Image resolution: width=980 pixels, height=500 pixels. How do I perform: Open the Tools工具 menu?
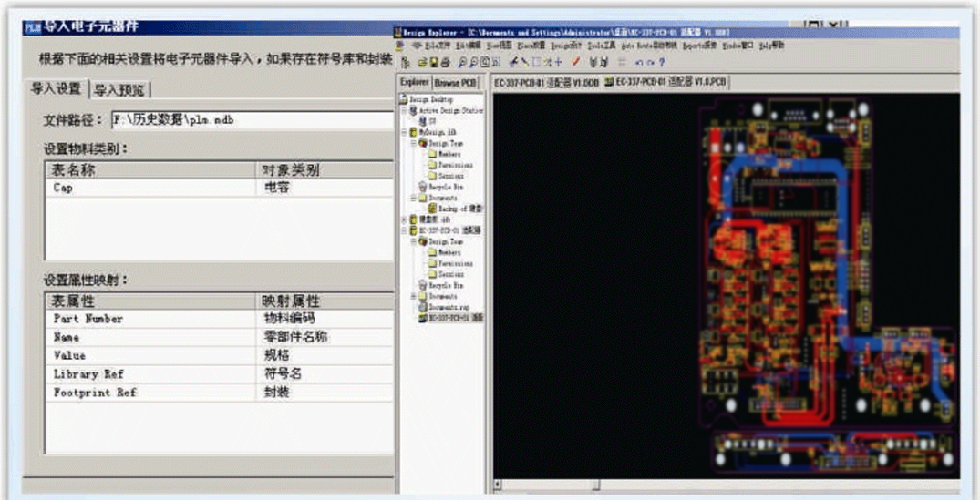599,45
